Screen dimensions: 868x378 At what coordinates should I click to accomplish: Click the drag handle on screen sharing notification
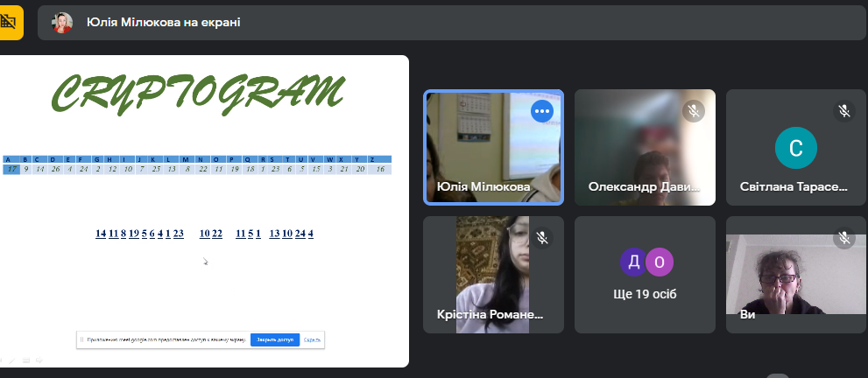pos(81,339)
